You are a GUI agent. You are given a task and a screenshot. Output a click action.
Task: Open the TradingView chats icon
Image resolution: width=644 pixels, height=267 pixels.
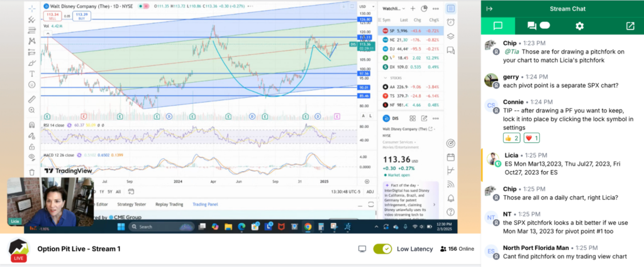[x=450, y=50]
